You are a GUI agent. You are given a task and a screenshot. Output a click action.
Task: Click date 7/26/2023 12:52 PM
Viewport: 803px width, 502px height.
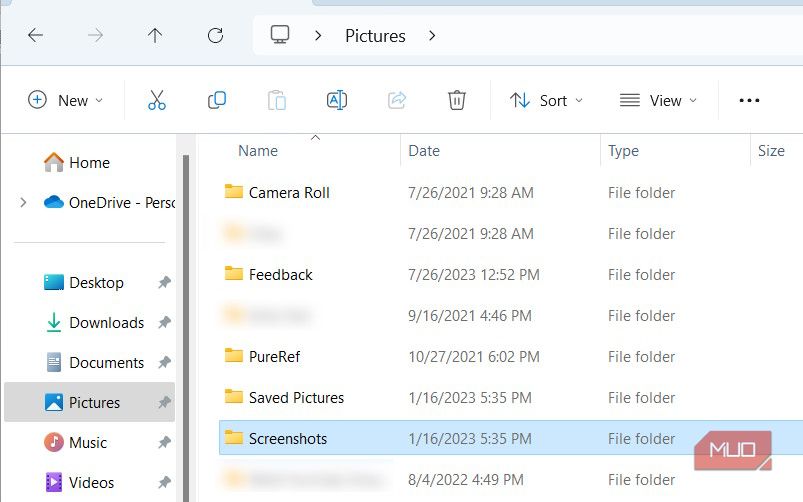click(x=474, y=275)
